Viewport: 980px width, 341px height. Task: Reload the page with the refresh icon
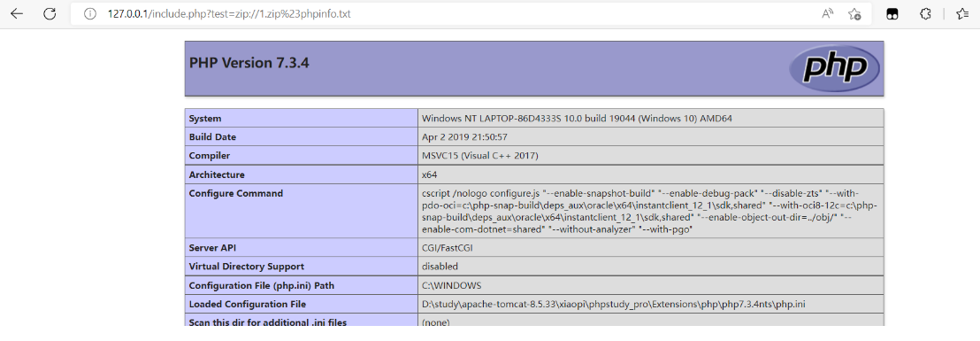click(x=50, y=14)
